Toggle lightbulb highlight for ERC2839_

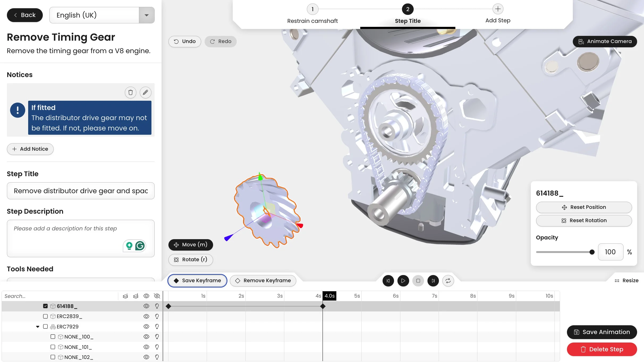click(x=157, y=316)
